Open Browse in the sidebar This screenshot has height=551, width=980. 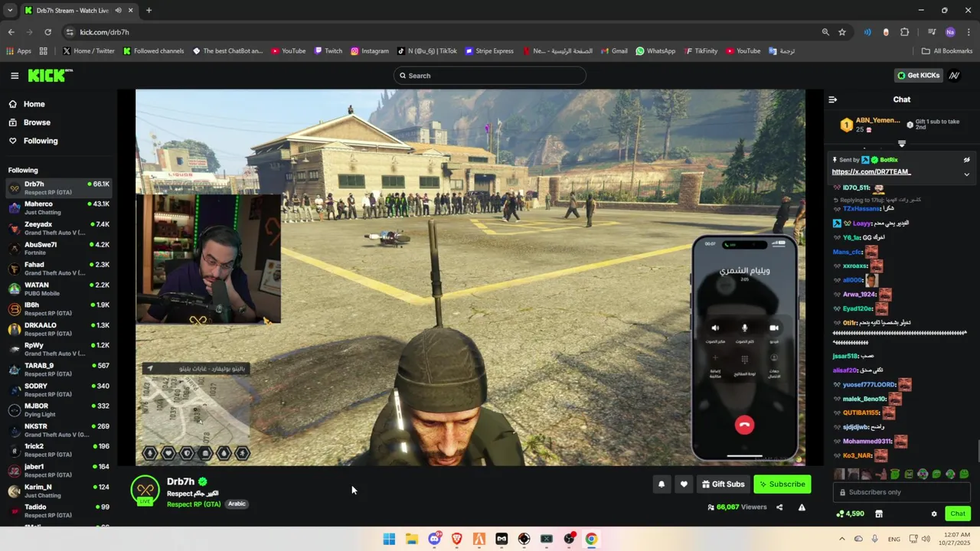[x=37, y=122]
